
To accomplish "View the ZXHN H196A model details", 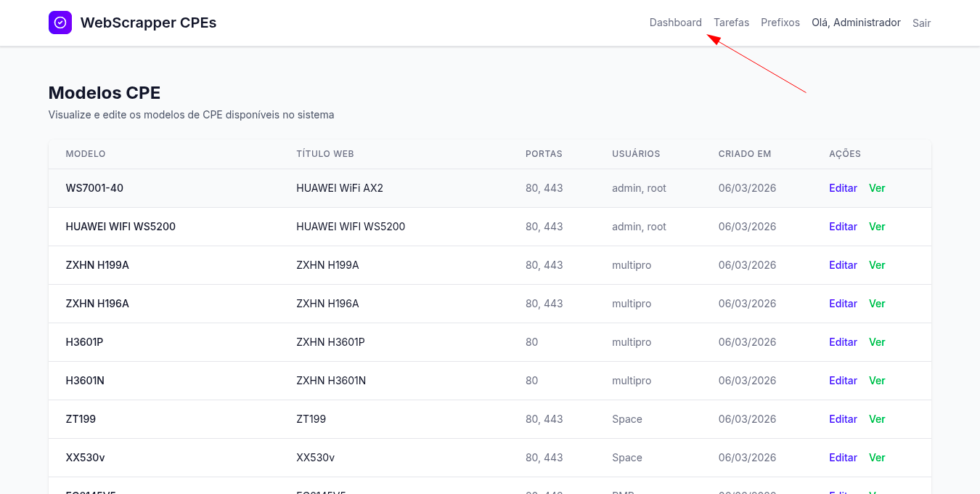I will click(x=877, y=303).
